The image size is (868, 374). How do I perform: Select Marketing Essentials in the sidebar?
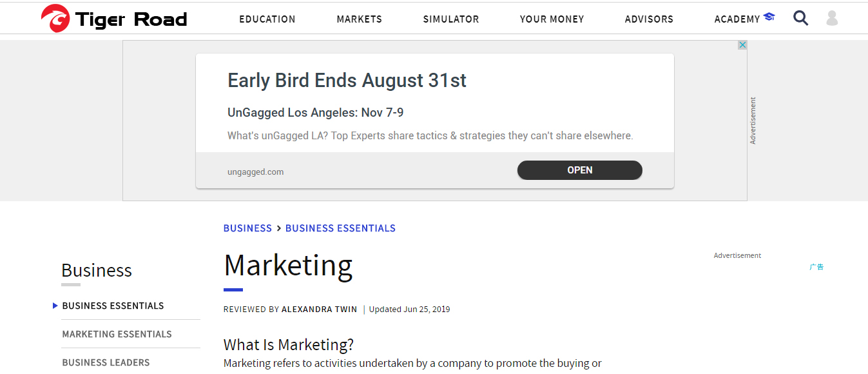117,334
